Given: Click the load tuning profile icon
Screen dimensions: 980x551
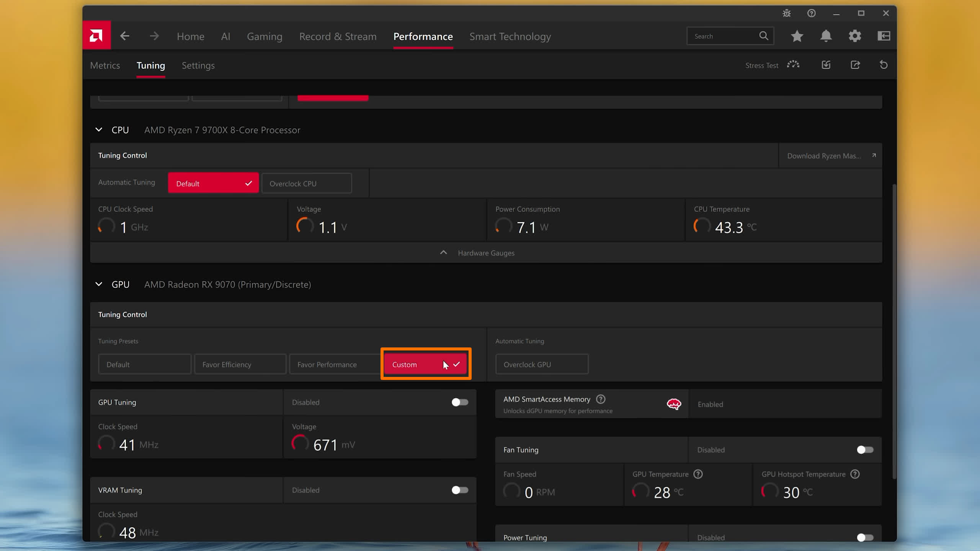Looking at the screenshot, I should tap(826, 65).
